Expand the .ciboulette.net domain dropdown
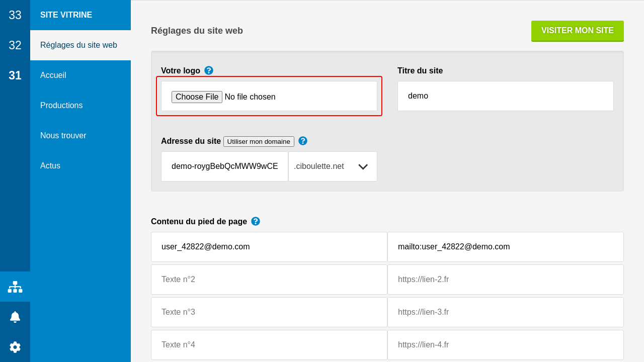 333,166
